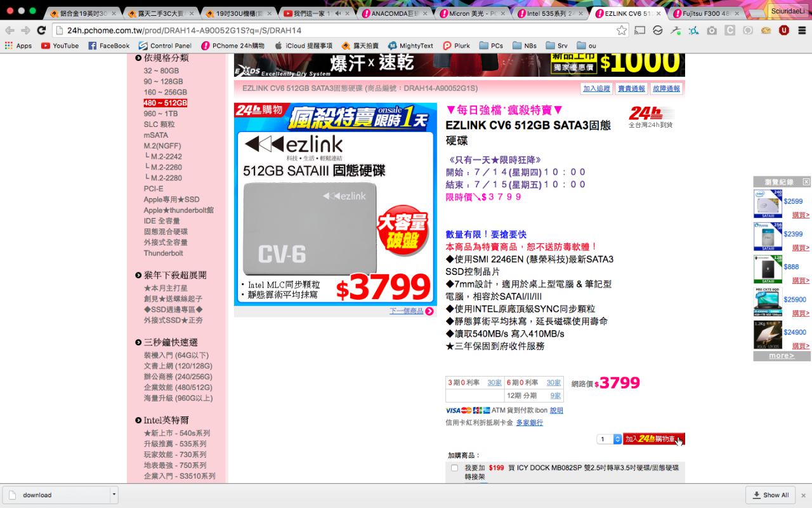812x508 pixels.
Task: Open the $25900 laptop history thumbnail
Action: tap(768, 302)
